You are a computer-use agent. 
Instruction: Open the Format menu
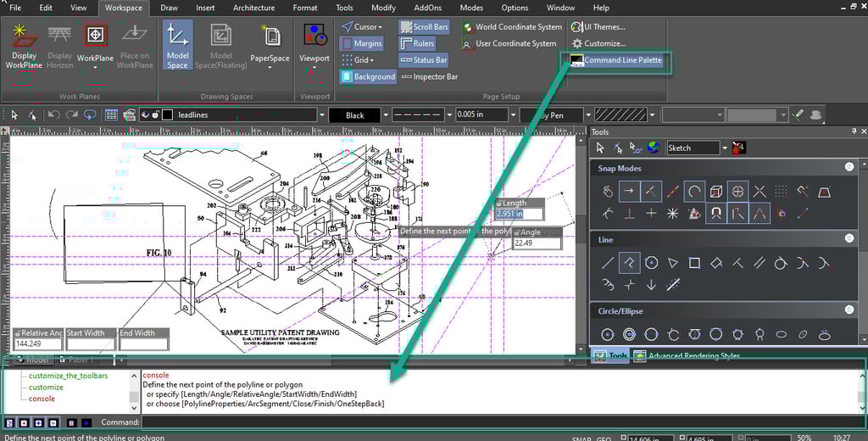305,8
